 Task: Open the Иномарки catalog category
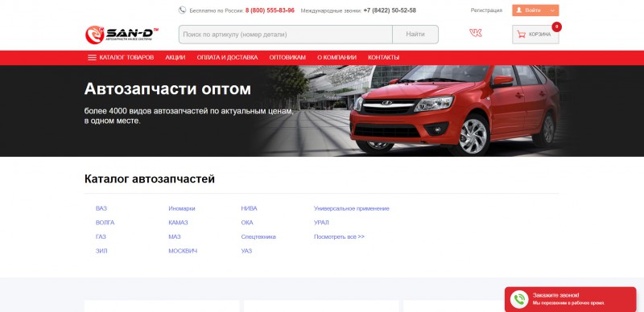pyautogui.click(x=182, y=208)
